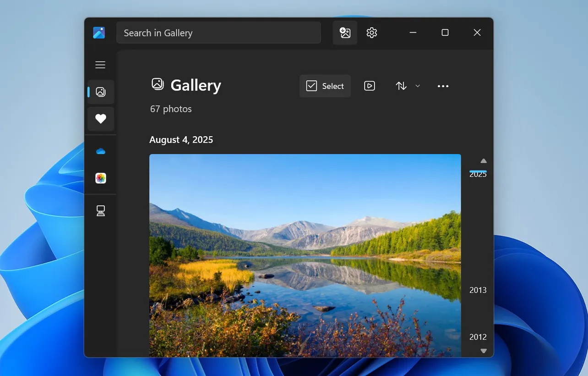Open Gallery view from the sidebar

pyautogui.click(x=100, y=91)
